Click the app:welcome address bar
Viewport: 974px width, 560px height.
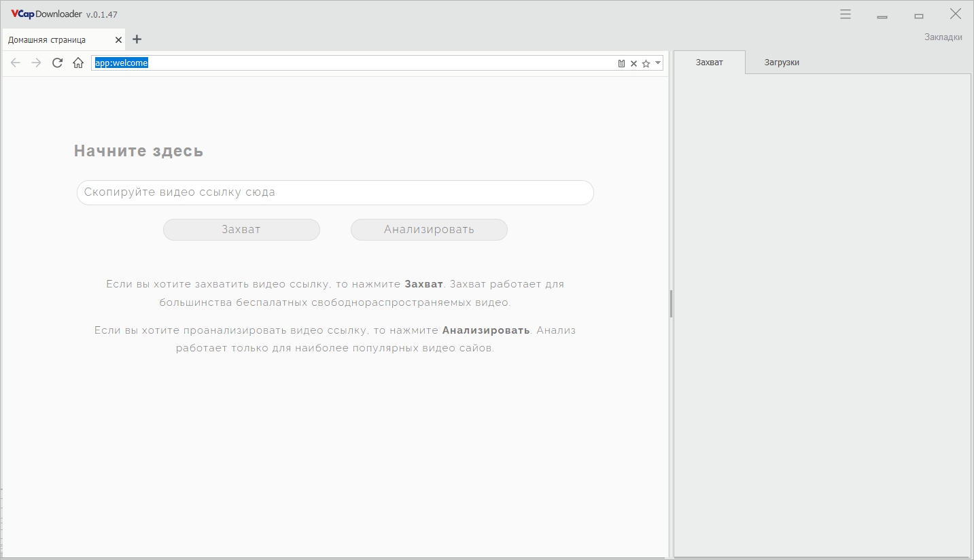click(x=353, y=63)
